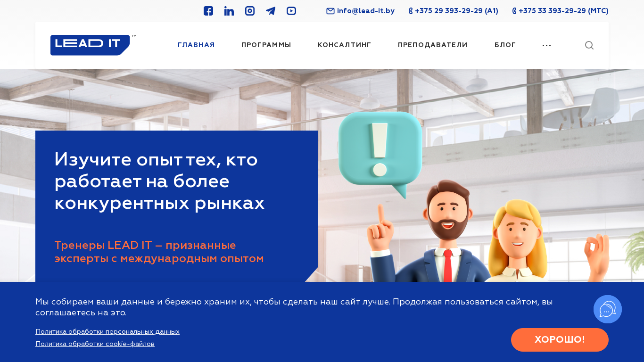644x362 pixels.
Task: Open the Блог menu item
Action: [505, 45]
